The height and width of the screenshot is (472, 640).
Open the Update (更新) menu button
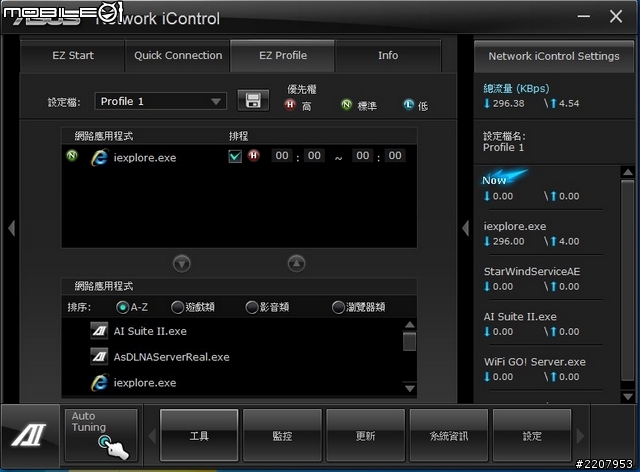[x=365, y=435]
